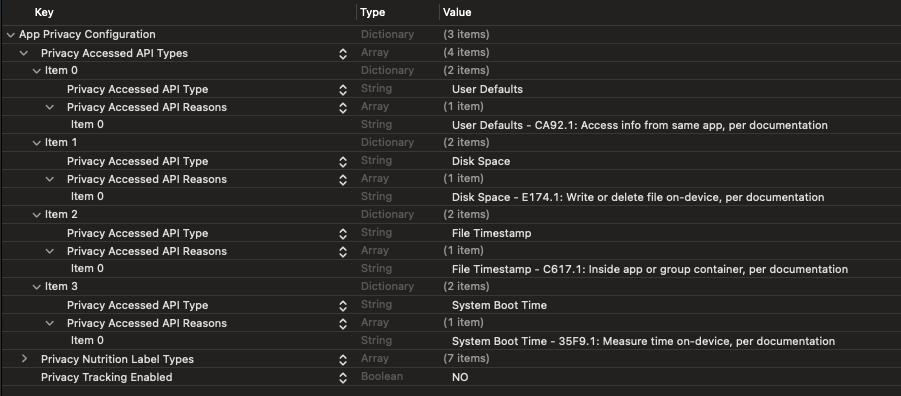Open key stepper for Privacy Accessed API Types

343,54
